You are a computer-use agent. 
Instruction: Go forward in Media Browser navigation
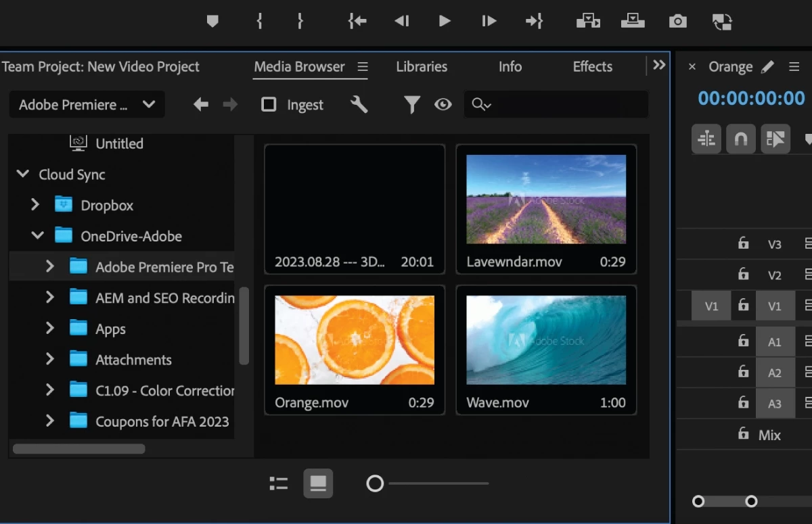(x=231, y=104)
